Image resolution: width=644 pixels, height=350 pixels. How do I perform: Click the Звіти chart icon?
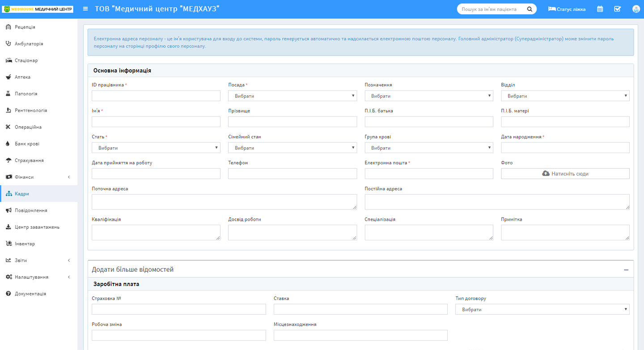click(x=8, y=260)
